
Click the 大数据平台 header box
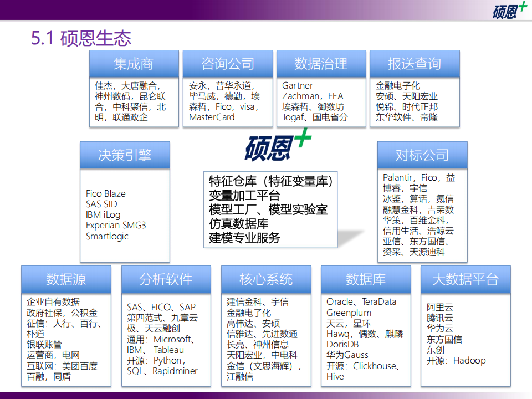coord(465,279)
